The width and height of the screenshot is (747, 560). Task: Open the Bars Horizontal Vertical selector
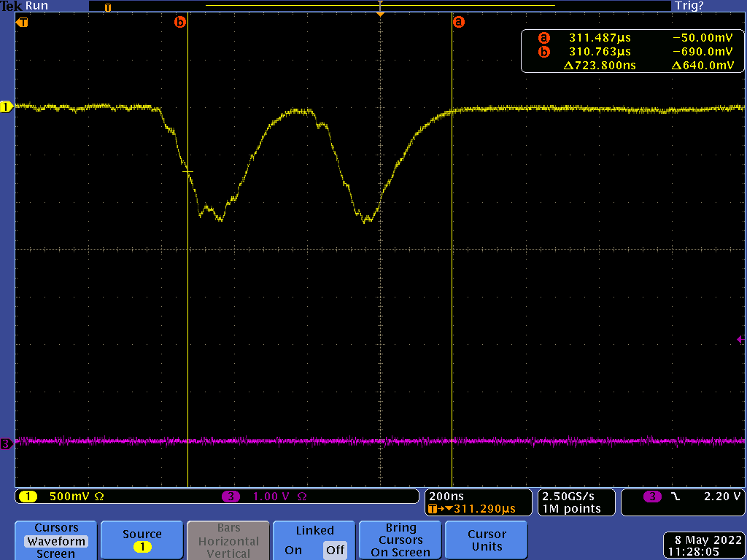[x=228, y=540]
